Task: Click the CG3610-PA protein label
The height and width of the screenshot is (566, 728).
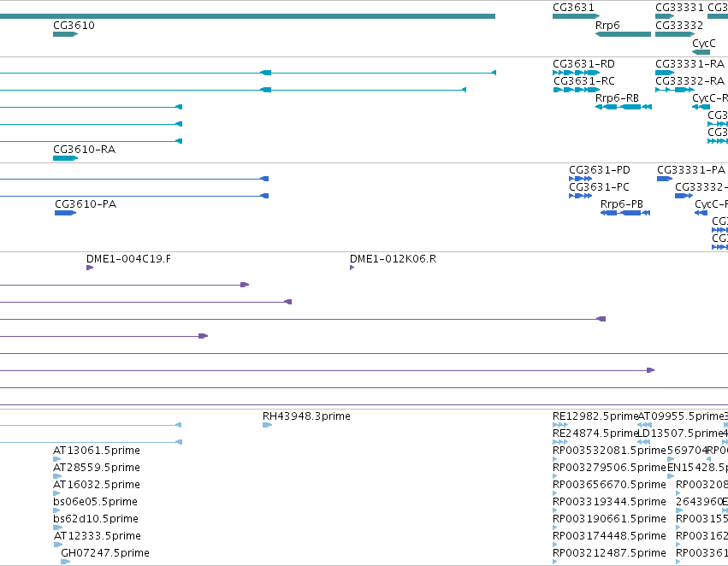Action: [86, 204]
